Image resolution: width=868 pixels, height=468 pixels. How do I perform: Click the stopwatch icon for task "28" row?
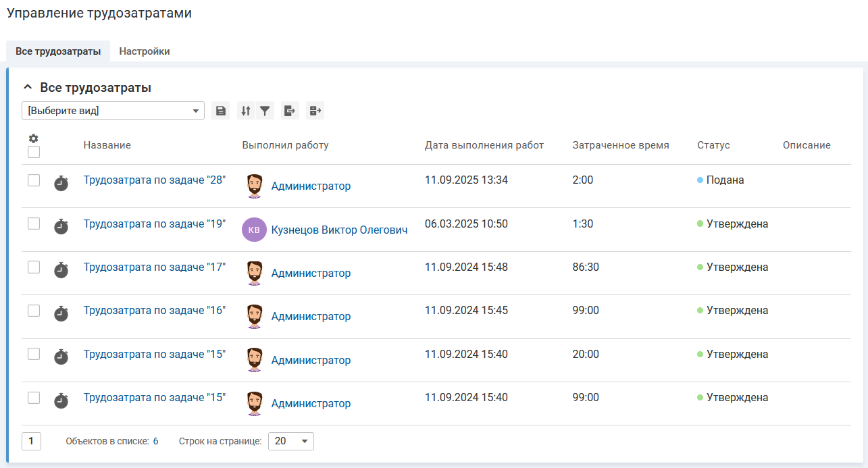coord(61,184)
